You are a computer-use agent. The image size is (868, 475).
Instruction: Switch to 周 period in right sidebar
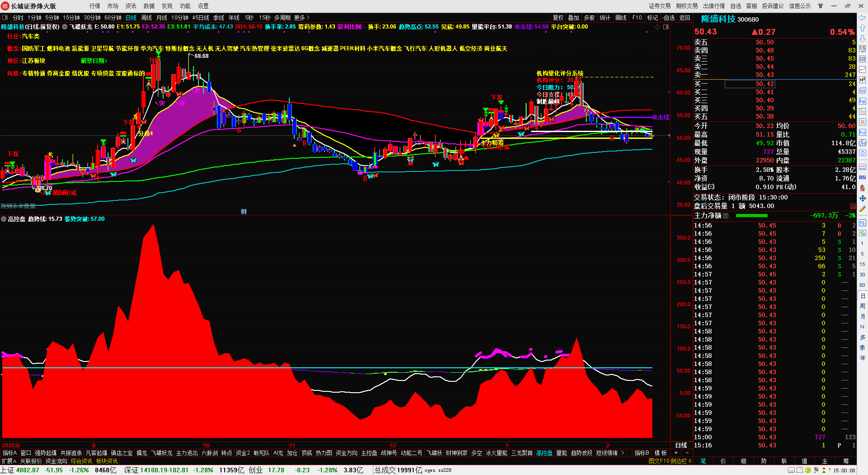click(x=863, y=306)
